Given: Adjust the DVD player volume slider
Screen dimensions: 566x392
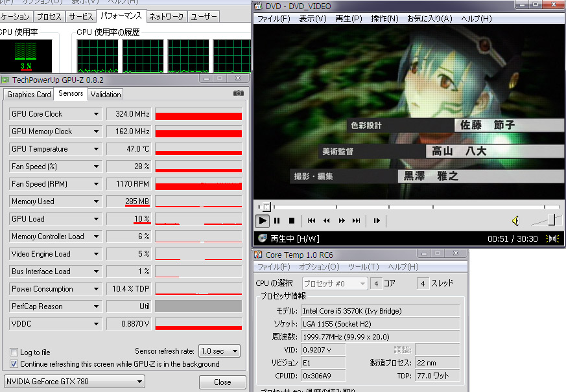Looking at the screenshot, I should tap(552, 219).
